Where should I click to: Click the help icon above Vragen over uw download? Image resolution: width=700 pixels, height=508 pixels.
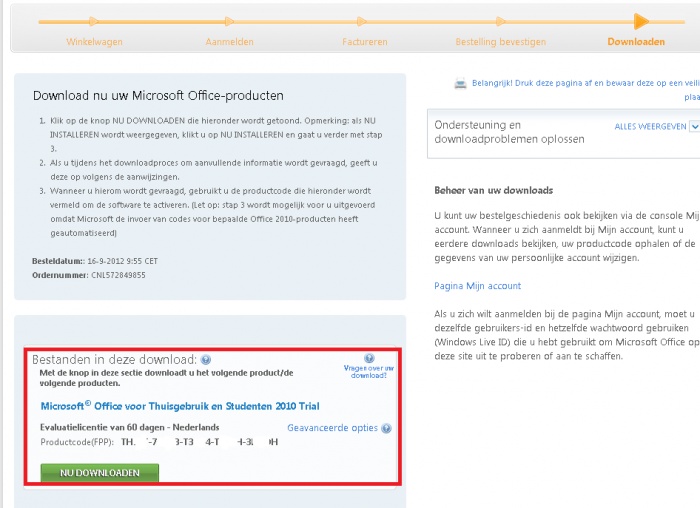(369, 358)
